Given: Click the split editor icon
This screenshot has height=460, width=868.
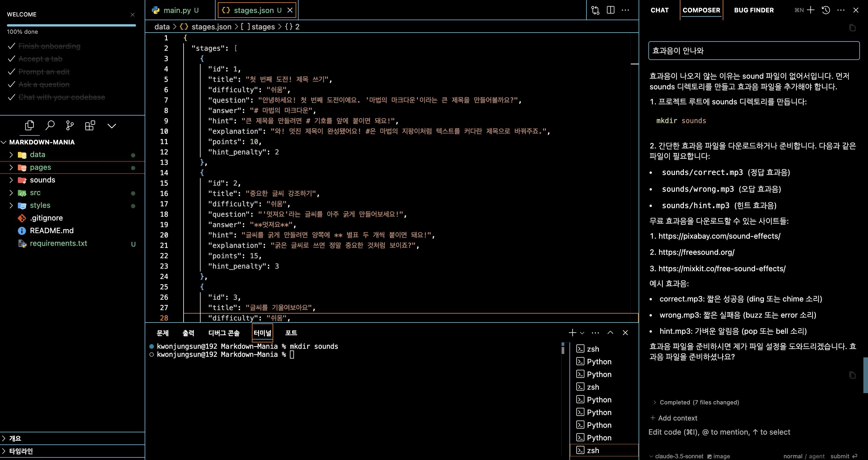Looking at the screenshot, I should click(x=610, y=10).
